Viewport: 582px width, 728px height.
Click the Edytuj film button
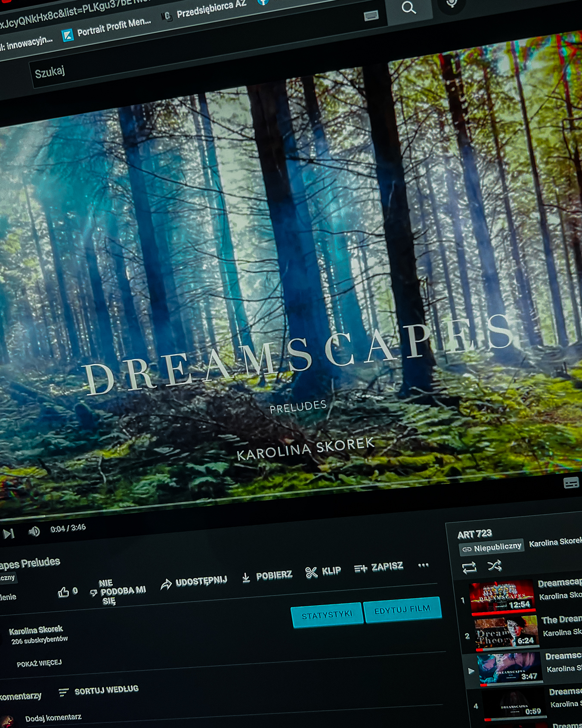[402, 610]
